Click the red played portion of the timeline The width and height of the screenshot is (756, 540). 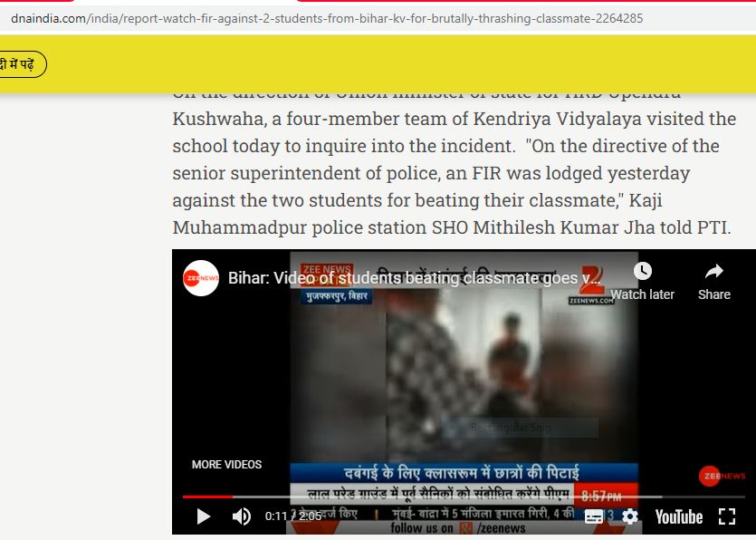click(207, 497)
